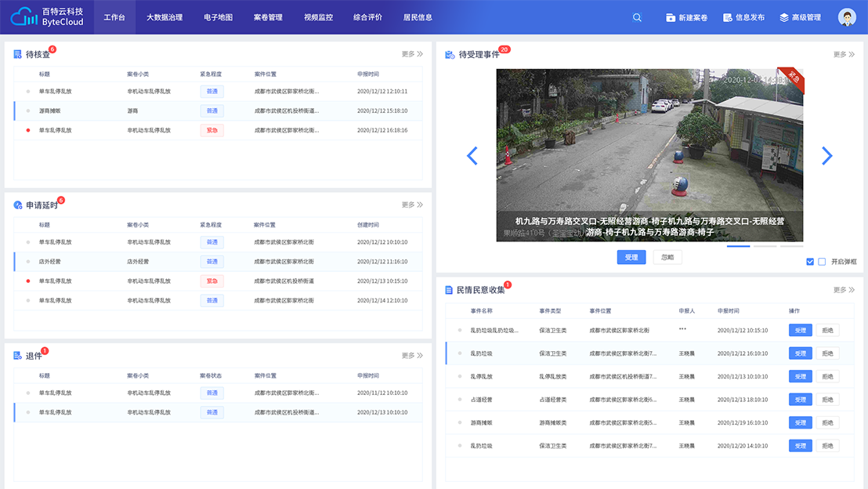Click the 信息发布 document icon
This screenshot has height=489, width=868.
coord(728,17)
